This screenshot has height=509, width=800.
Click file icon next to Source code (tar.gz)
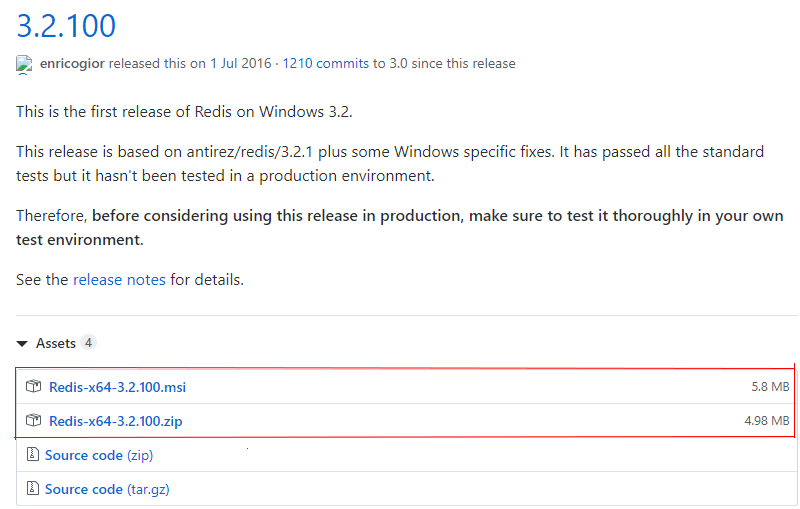tap(31, 489)
